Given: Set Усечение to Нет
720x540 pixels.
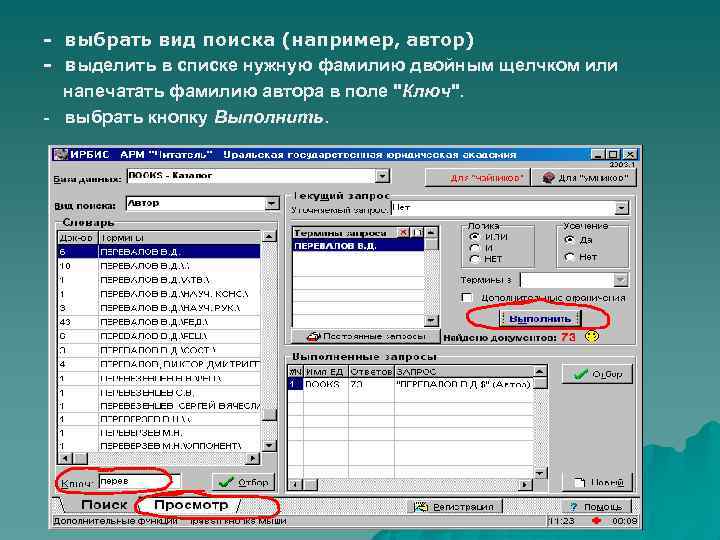Looking at the screenshot, I should pyautogui.click(x=569, y=257).
